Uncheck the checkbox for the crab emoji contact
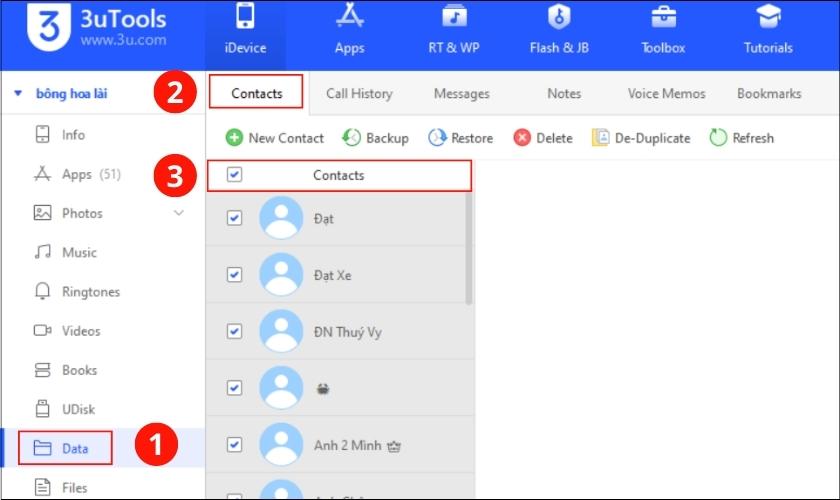Image resolution: width=840 pixels, height=500 pixels. tap(234, 387)
